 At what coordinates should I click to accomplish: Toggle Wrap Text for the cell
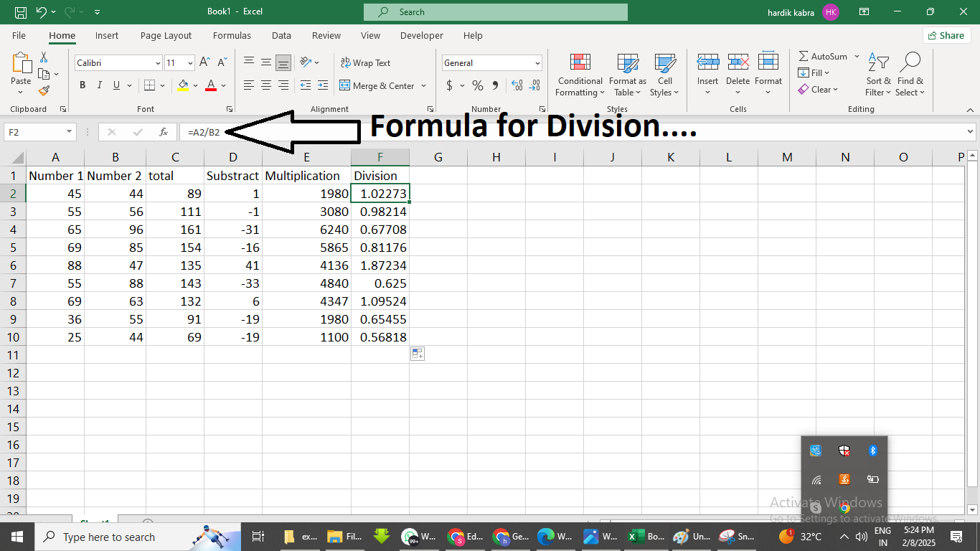(366, 63)
